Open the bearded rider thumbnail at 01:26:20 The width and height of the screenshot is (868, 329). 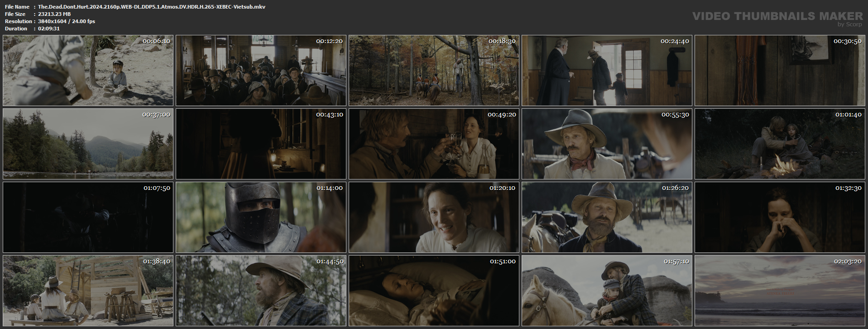(x=607, y=217)
